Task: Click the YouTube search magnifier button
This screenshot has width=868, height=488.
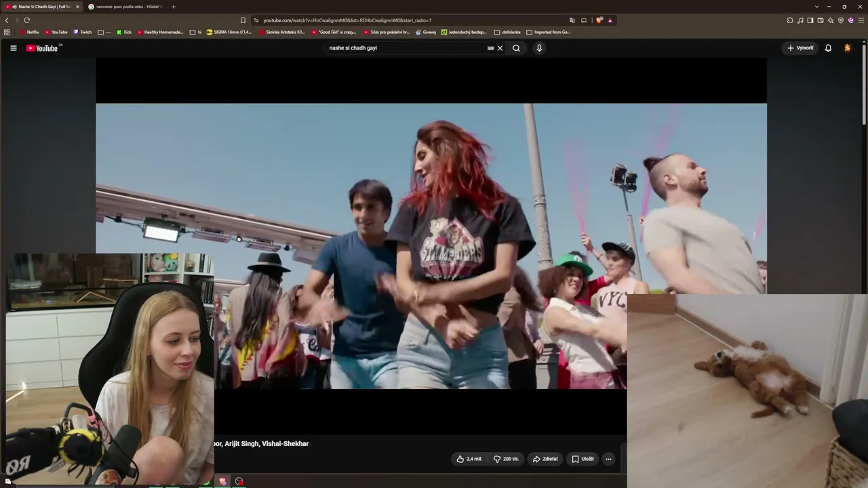Action: click(516, 48)
